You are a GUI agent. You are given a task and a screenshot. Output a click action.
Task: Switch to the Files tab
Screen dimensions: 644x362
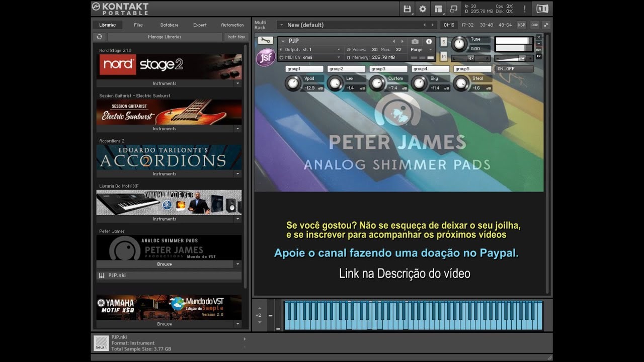pos(138,25)
